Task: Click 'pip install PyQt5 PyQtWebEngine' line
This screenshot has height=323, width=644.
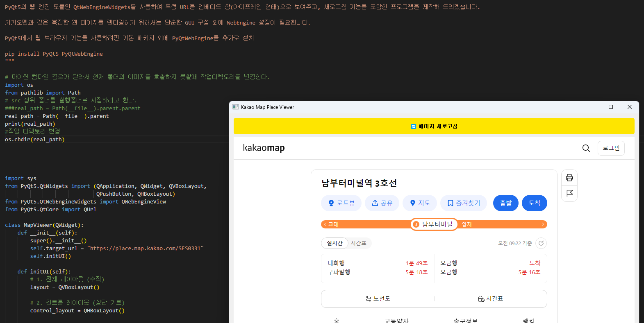Action: pyautogui.click(x=54, y=54)
